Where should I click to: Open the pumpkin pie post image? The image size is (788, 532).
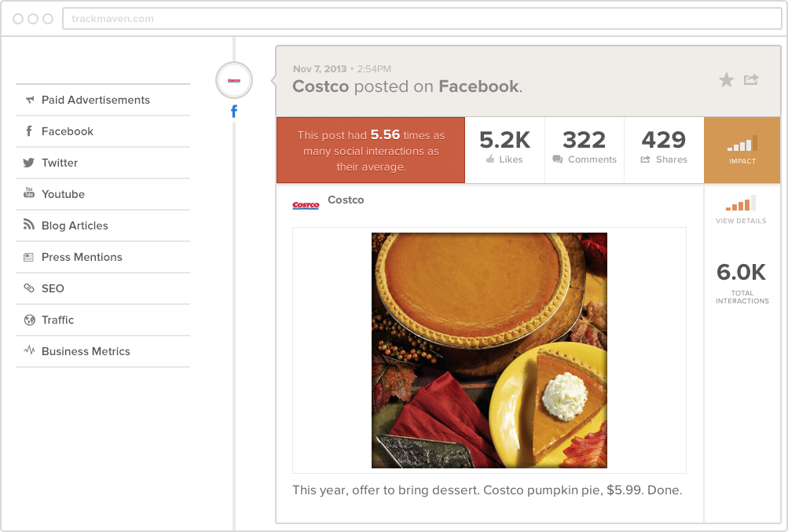[x=489, y=350]
